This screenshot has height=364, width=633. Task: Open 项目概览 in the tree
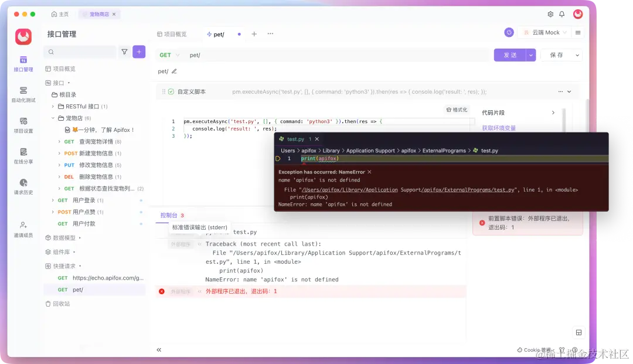click(x=60, y=69)
